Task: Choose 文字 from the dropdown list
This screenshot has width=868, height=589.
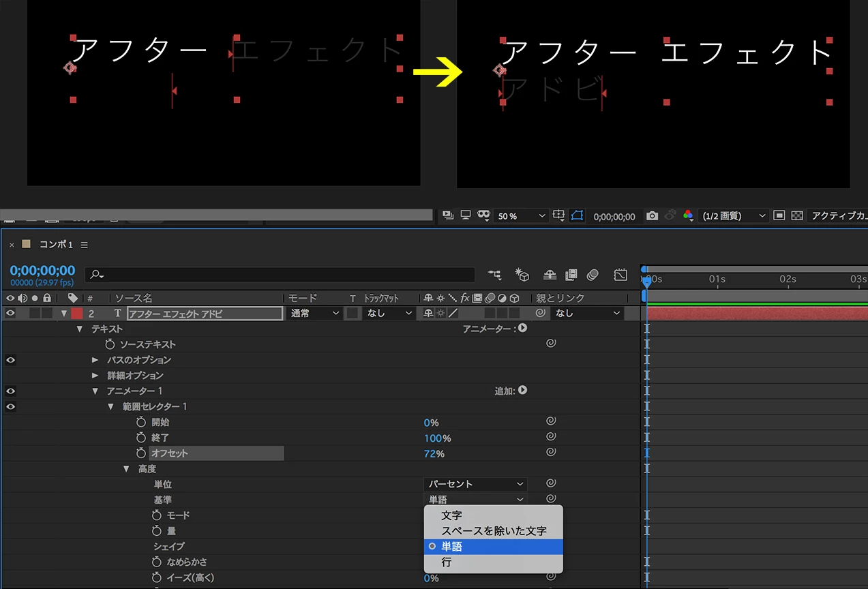Action: pyautogui.click(x=493, y=515)
